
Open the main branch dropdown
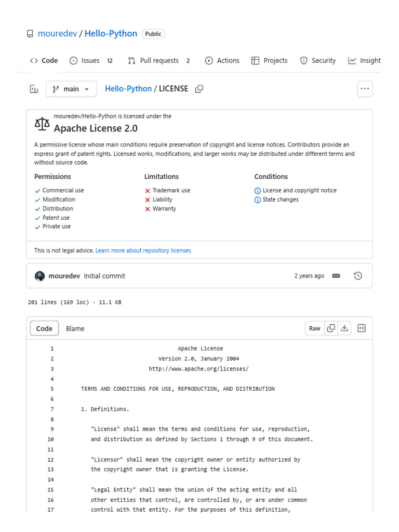coord(71,89)
